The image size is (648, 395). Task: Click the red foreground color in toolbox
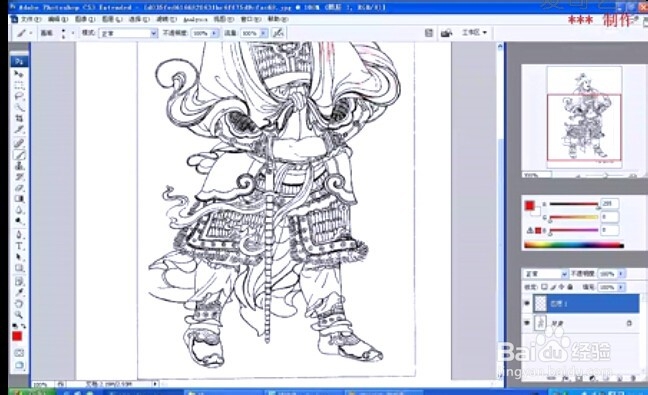point(17,336)
